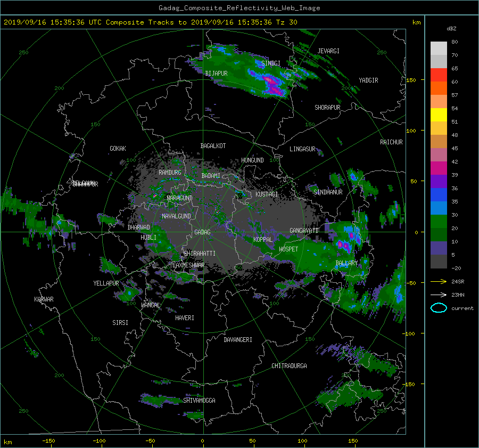The width and height of the screenshot is (479, 448).
Task: Select the red 65 dBZ color swatch
Action: click(439, 75)
